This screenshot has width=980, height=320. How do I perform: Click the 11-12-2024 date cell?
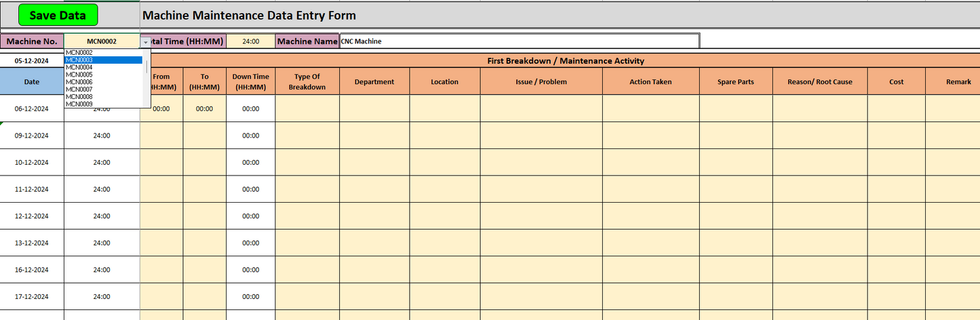pyautogui.click(x=32, y=189)
